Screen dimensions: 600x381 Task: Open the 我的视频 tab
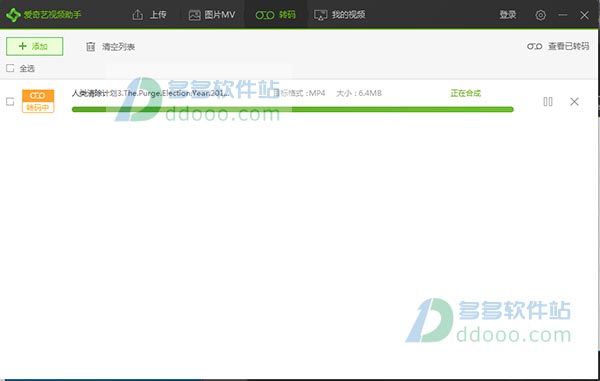pos(339,15)
